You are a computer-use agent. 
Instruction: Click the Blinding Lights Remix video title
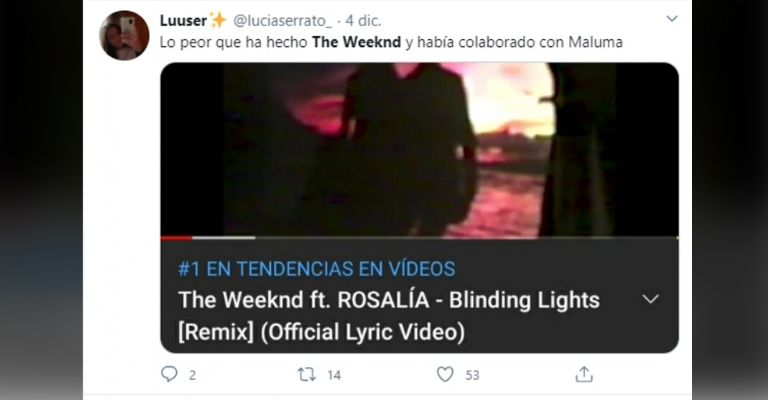point(389,316)
